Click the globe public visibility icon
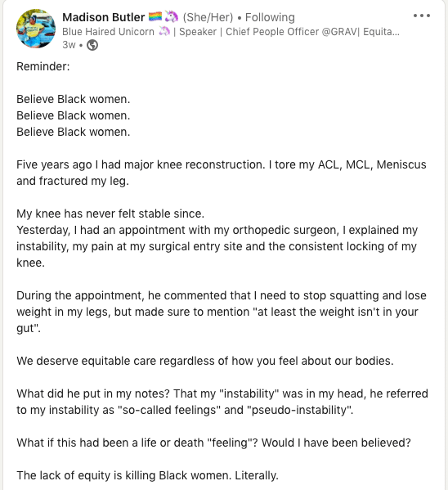 (92, 45)
